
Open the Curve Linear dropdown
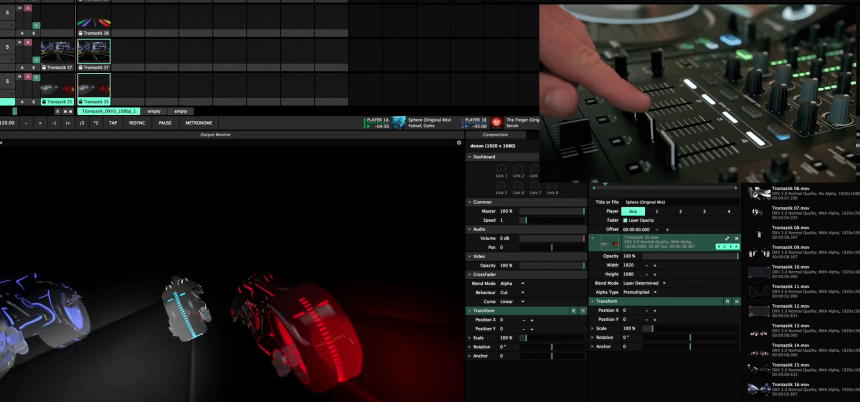click(x=512, y=302)
